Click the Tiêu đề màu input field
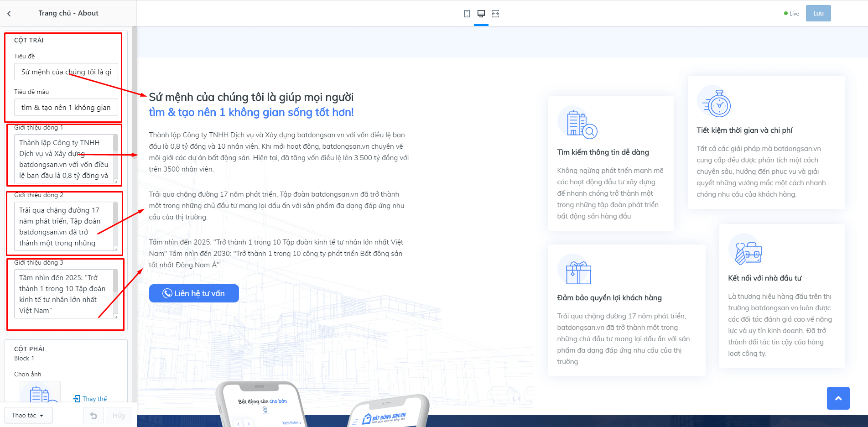Viewport: 868px width, 427px height. 66,107
